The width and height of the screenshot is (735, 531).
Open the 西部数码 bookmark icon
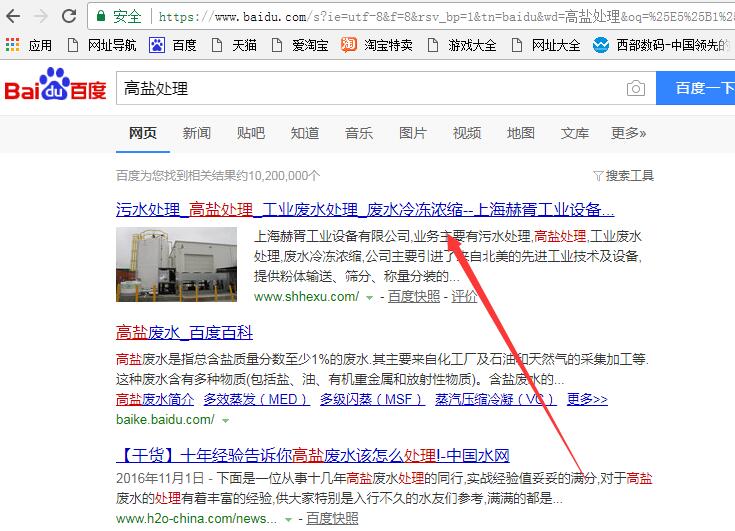(600, 45)
